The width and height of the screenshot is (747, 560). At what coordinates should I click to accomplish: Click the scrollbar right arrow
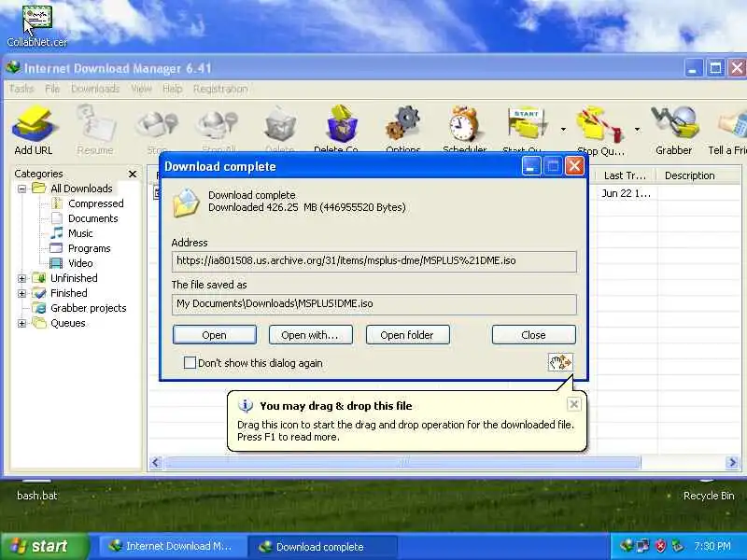pyautogui.click(x=732, y=462)
